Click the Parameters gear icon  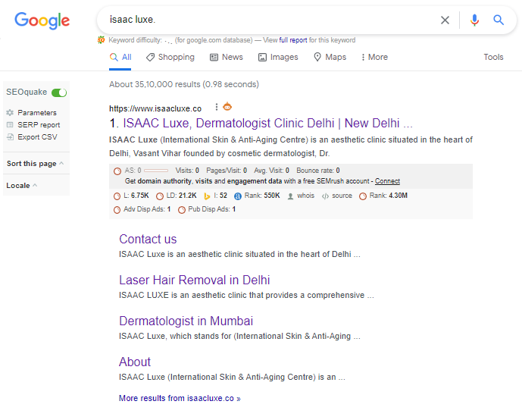tap(10, 112)
